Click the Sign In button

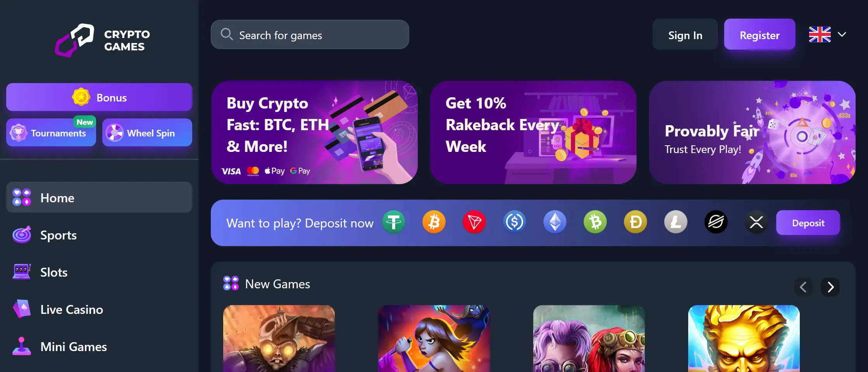685,34
